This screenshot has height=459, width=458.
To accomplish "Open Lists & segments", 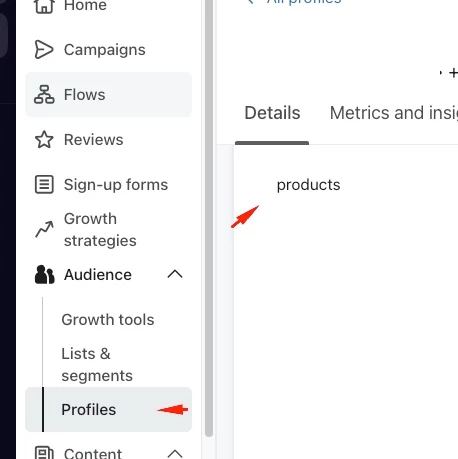I will coord(97,365).
